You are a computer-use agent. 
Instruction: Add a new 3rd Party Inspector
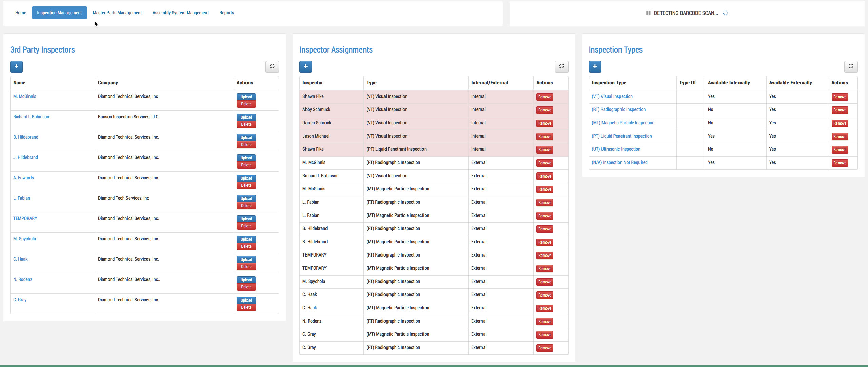click(16, 67)
